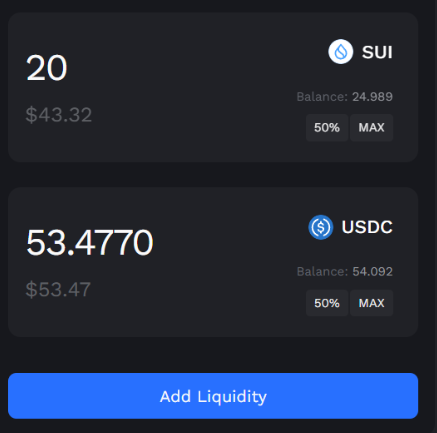
Task: Click the SUI balance value 24.989
Action: coord(372,97)
